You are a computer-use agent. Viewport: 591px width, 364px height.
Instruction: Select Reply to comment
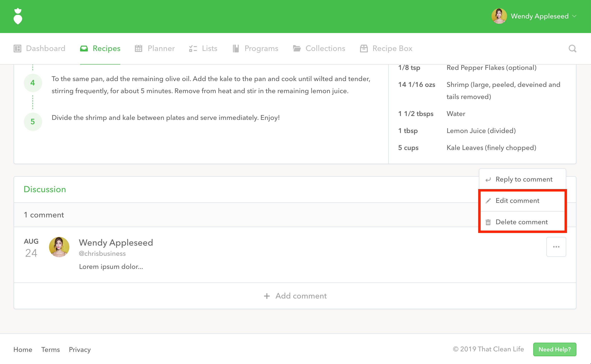(x=524, y=179)
